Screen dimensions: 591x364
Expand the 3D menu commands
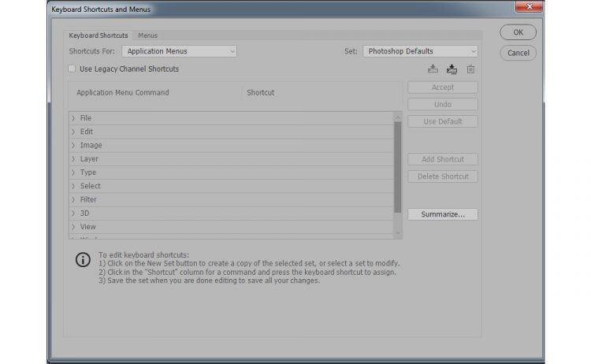click(x=73, y=213)
